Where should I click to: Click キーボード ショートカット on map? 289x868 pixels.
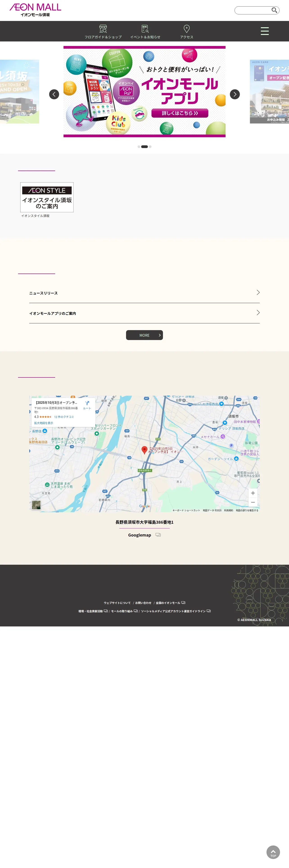[x=186, y=510]
